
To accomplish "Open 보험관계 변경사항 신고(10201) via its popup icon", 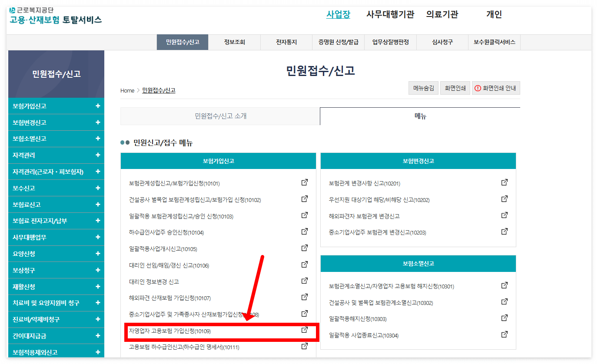I will [504, 182].
